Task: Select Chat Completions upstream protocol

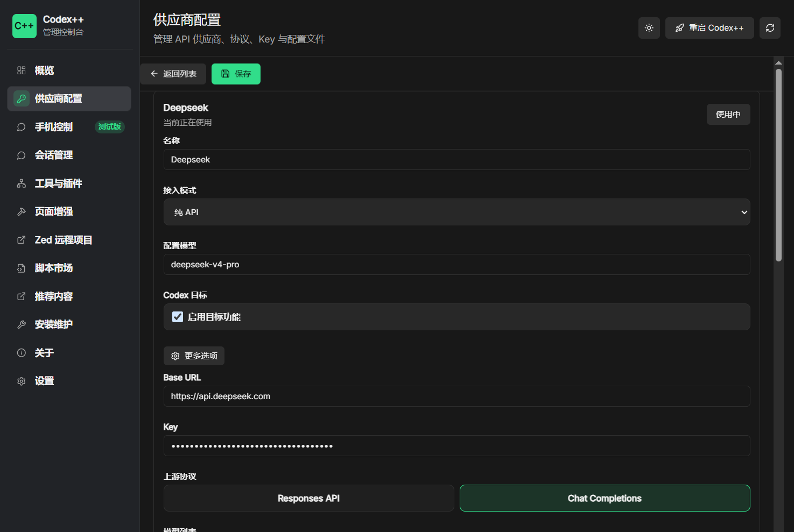Action: [x=605, y=498]
